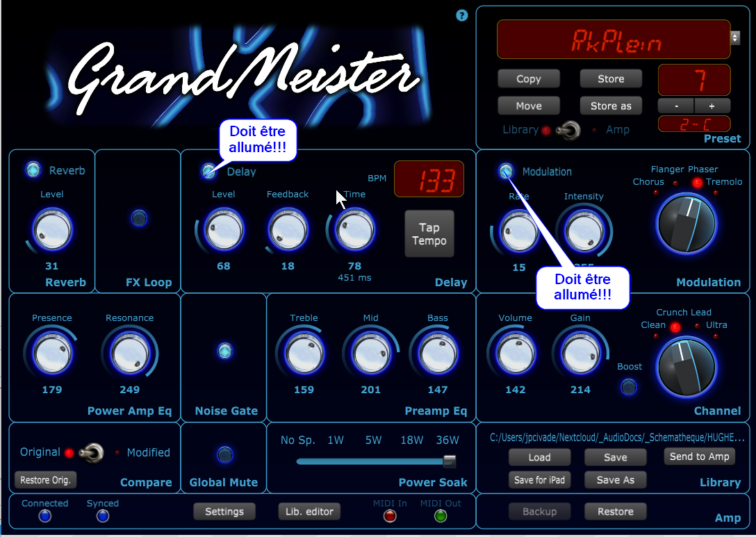Open the help question mark icon
Viewport: 756px width, 537px height.
coord(462,15)
